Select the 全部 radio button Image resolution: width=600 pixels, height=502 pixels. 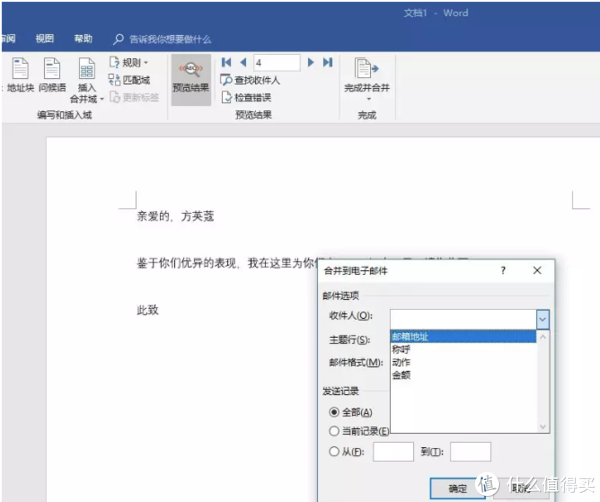pos(334,412)
